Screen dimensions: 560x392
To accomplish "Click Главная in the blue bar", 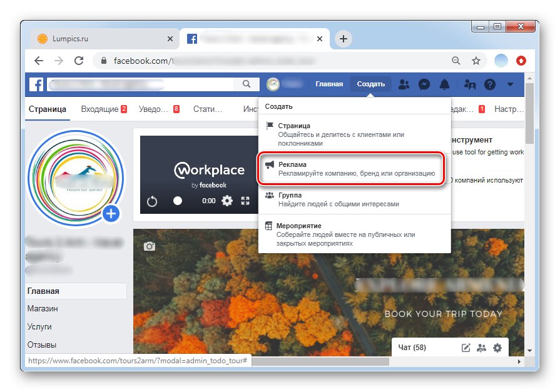I will [x=329, y=84].
